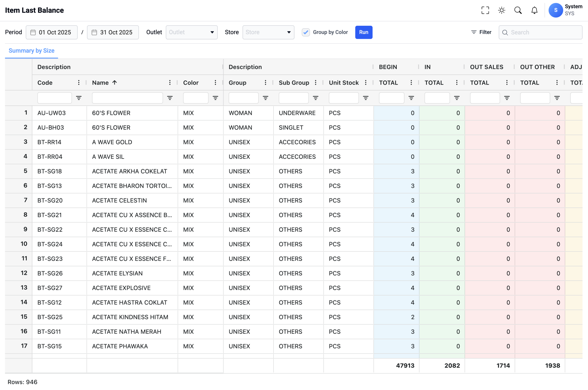Switch to the Summary by Size tab
The width and height of the screenshot is (588, 390).
[x=31, y=51]
